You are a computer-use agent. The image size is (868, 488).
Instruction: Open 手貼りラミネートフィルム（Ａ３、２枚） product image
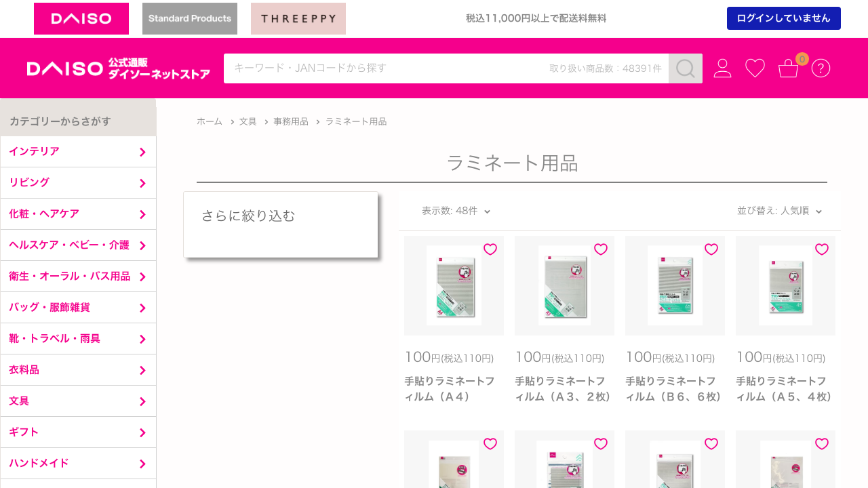pos(564,285)
